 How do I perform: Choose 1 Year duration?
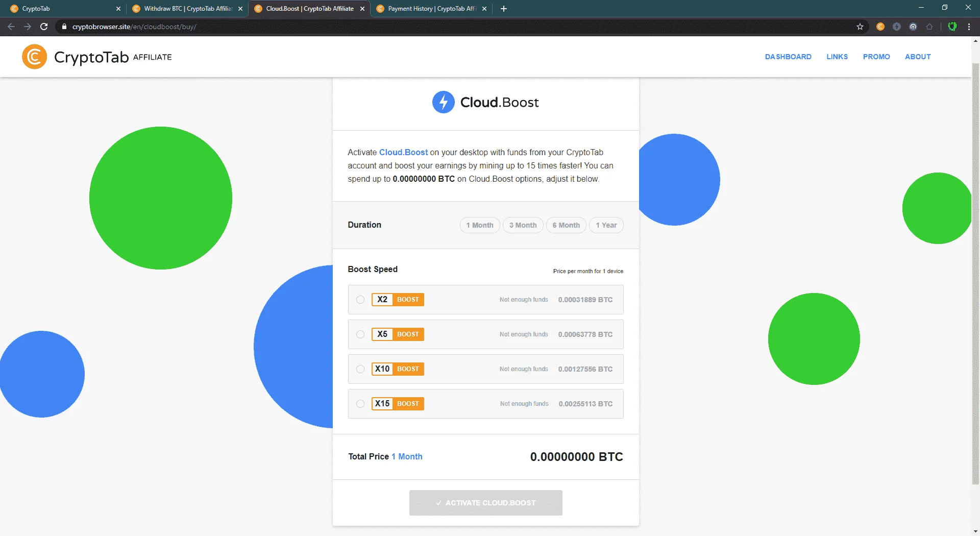[606, 225]
